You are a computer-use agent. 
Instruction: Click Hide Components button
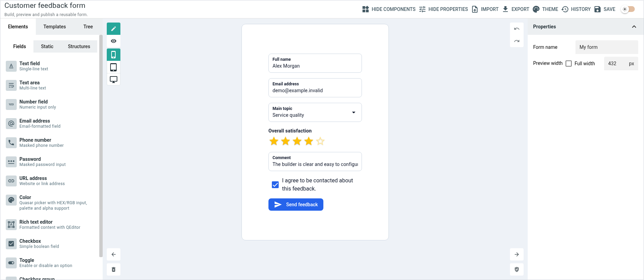click(x=389, y=9)
